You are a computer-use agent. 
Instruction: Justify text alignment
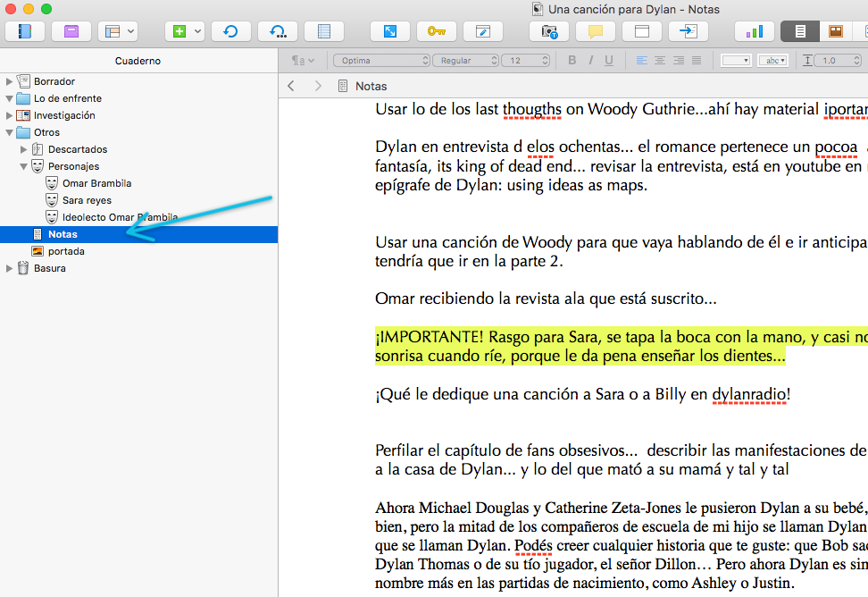click(x=697, y=61)
